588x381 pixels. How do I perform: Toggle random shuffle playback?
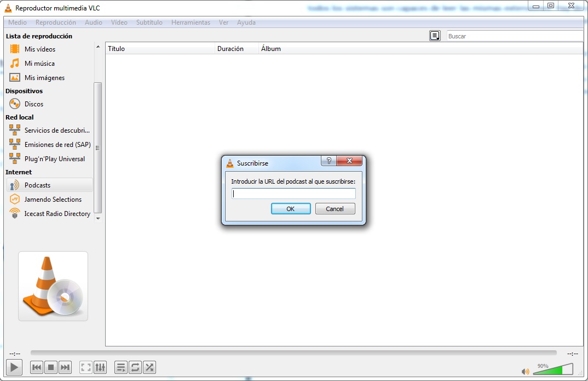[x=149, y=367]
